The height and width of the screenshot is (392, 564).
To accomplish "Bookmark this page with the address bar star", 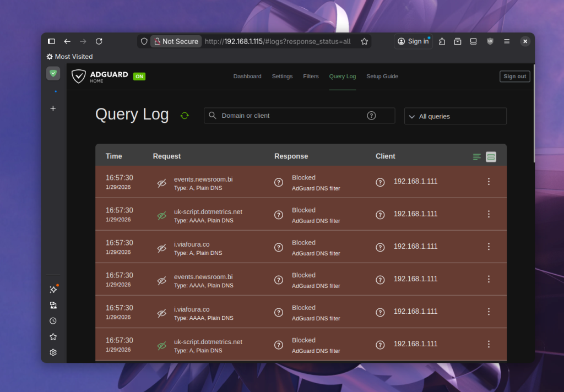I will pyautogui.click(x=364, y=41).
